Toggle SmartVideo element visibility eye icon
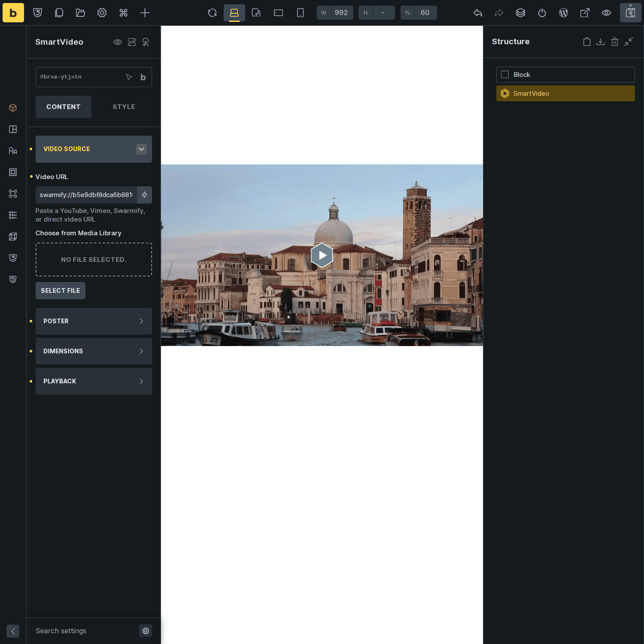Screen dimensions: 644x644 tap(117, 42)
